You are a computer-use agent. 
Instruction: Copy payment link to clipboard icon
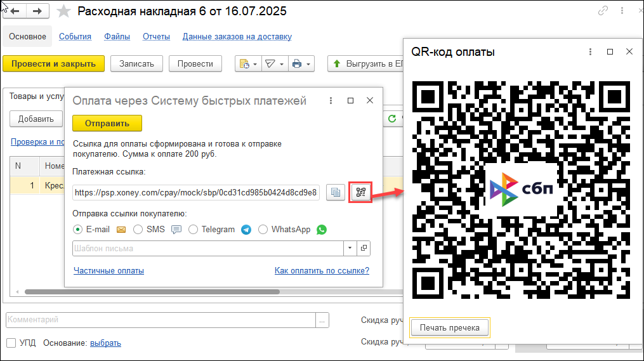336,192
